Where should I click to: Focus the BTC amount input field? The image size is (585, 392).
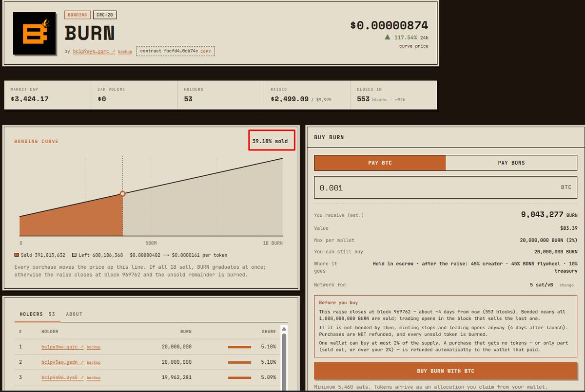(446, 187)
